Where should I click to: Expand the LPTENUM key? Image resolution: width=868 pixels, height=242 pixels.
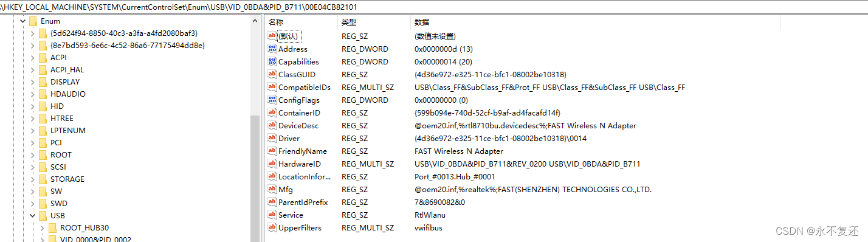click(x=32, y=130)
